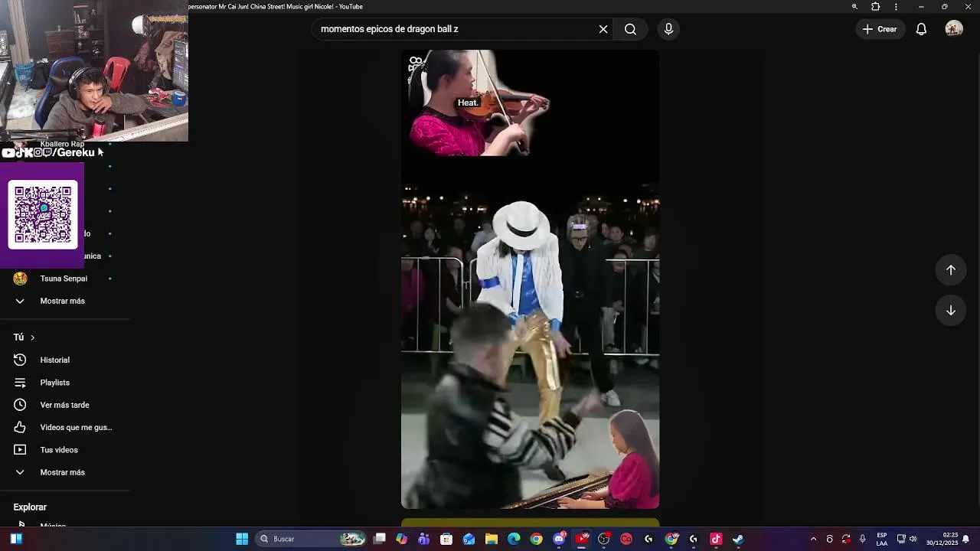Expand Mostrar más below Tsuna Senpai

point(63,301)
